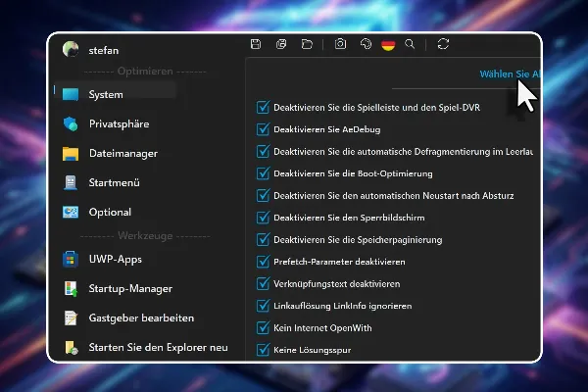588x392 pixels.
Task: Click Starten Sie den Explorer neu
Action: pyautogui.click(x=158, y=347)
